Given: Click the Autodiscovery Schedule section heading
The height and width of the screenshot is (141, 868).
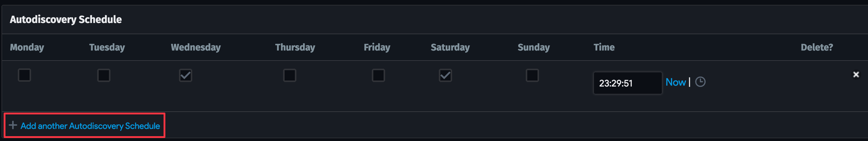Looking at the screenshot, I should point(66,20).
